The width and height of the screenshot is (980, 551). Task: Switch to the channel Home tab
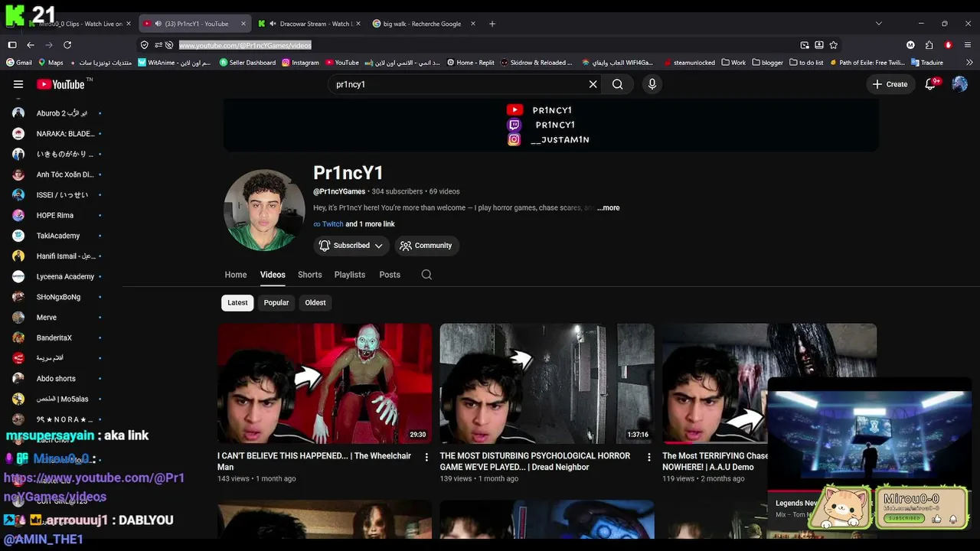(236, 275)
